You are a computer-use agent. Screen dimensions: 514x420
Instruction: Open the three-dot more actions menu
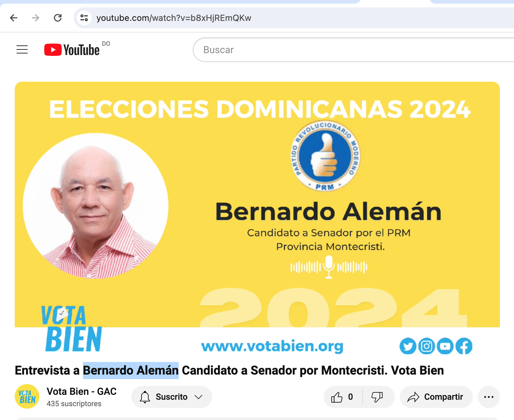489,397
